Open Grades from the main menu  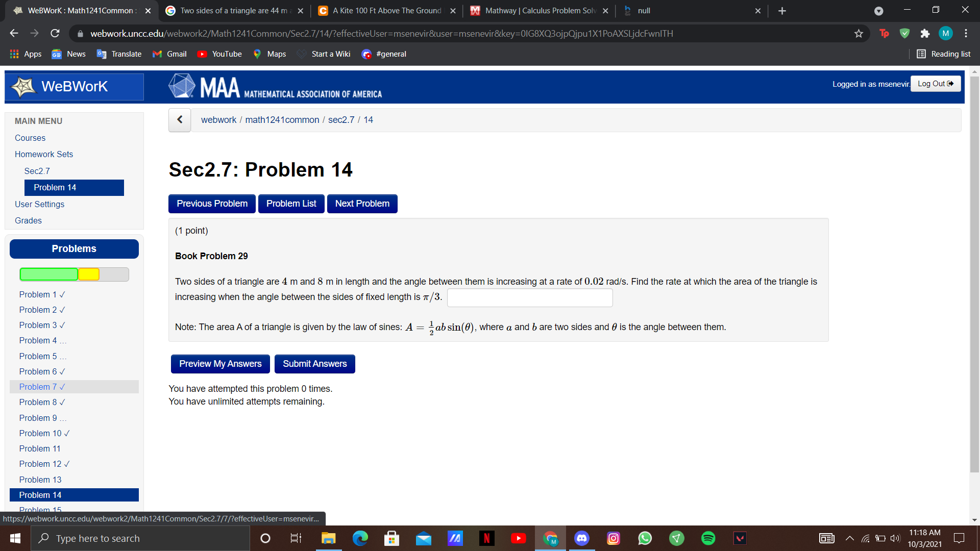28,220
